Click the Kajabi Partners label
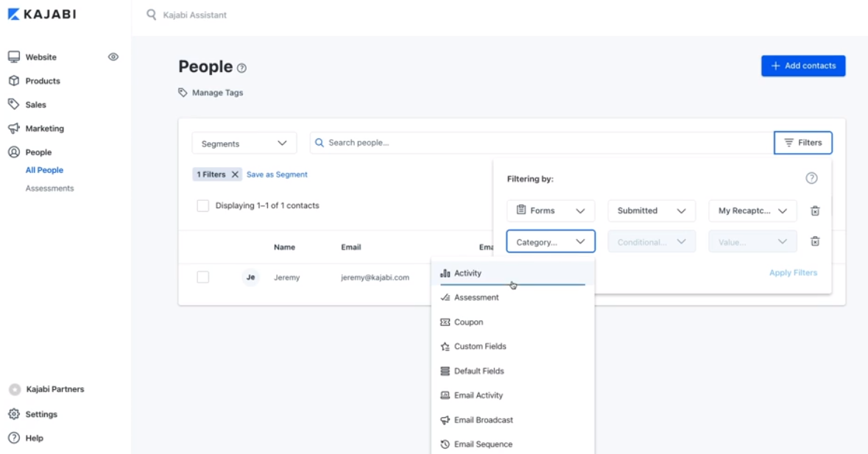The width and height of the screenshot is (868, 454). pos(55,389)
